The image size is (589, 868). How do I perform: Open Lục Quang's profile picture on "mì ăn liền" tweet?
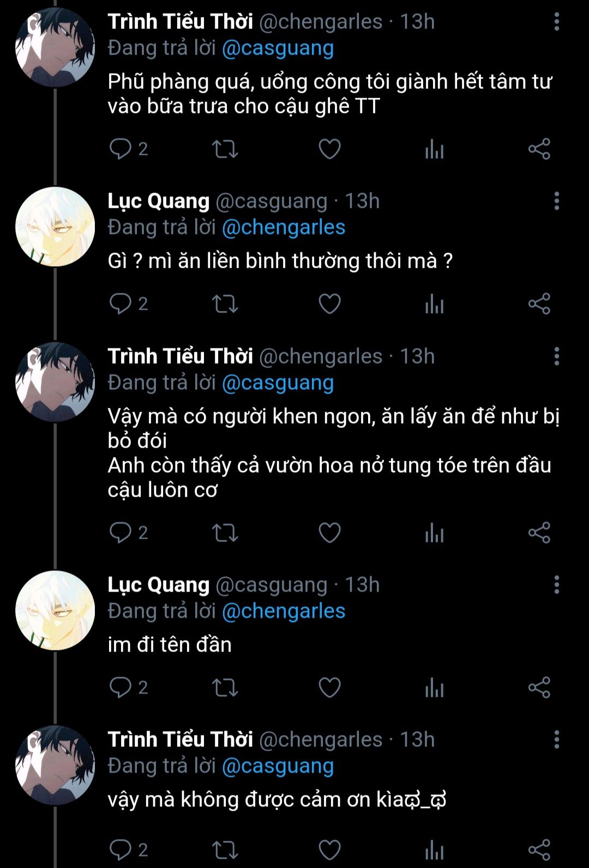[x=55, y=227]
